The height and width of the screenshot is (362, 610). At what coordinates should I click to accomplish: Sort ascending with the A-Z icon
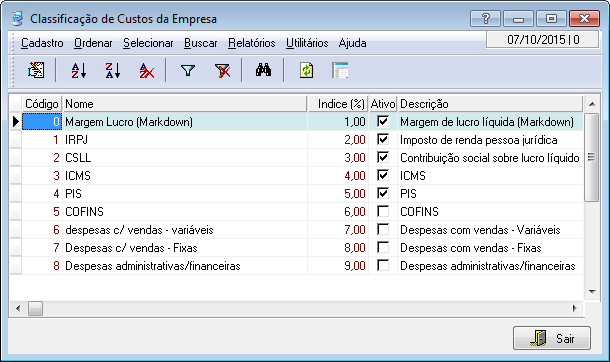[79, 70]
